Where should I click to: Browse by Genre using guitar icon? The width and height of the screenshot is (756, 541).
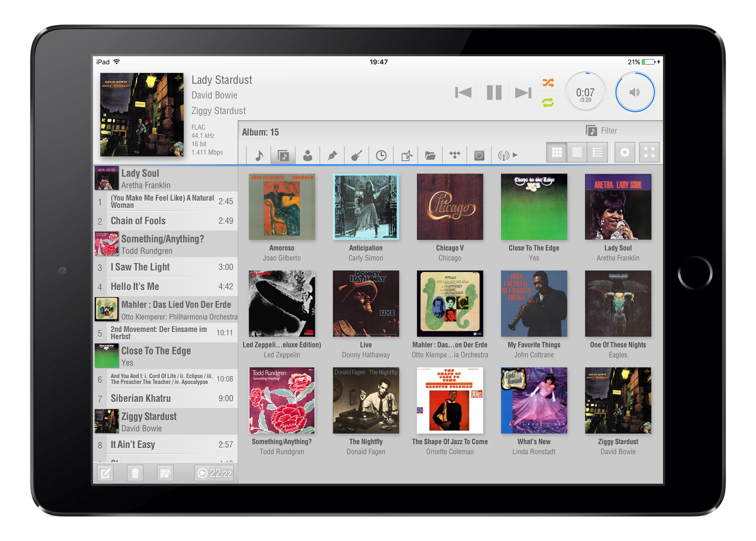tap(357, 155)
